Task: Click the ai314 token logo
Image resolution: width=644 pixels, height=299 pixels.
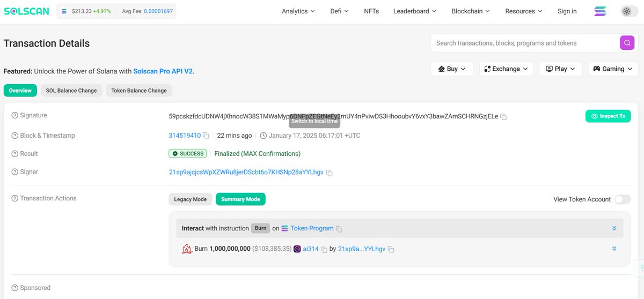Action: pos(297,249)
